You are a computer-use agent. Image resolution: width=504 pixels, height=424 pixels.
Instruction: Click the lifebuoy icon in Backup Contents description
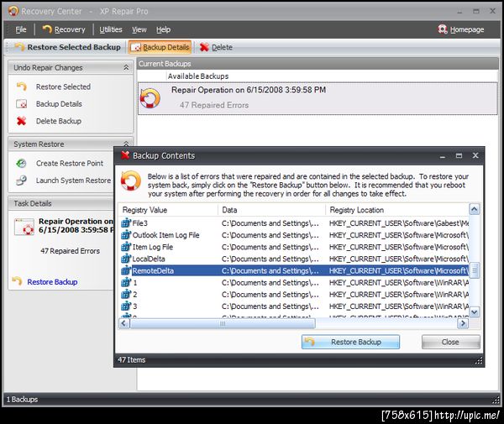coord(131,181)
